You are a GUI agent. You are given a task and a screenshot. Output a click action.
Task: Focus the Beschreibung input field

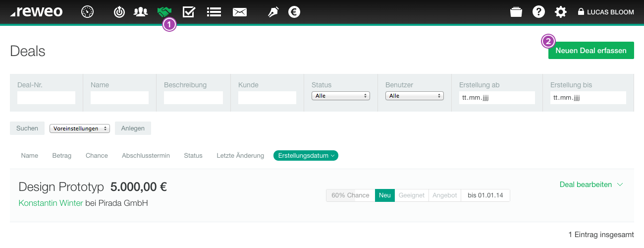[x=193, y=98]
